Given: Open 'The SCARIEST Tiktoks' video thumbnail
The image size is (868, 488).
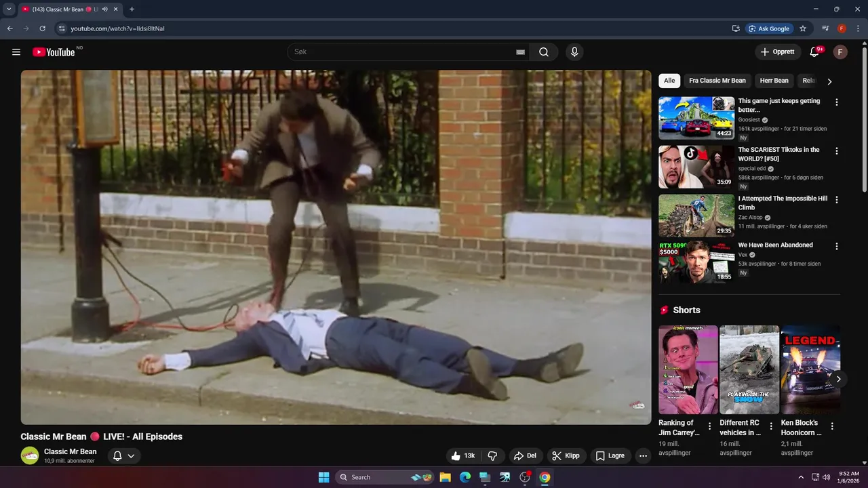Looking at the screenshot, I should (x=696, y=167).
